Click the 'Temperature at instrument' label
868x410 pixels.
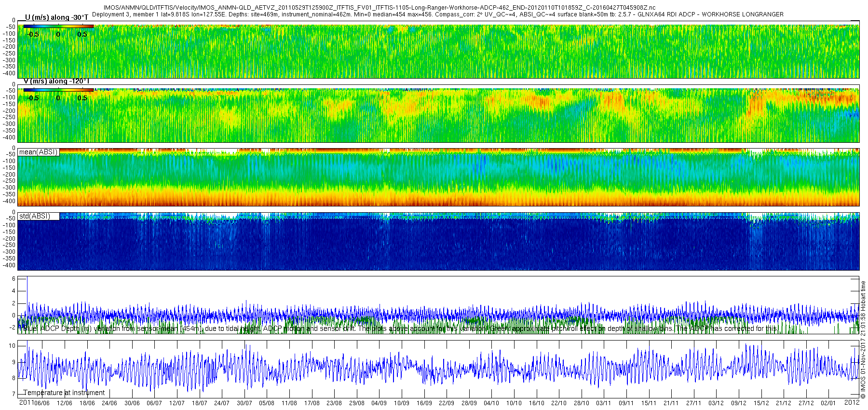[x=64, y=393]
